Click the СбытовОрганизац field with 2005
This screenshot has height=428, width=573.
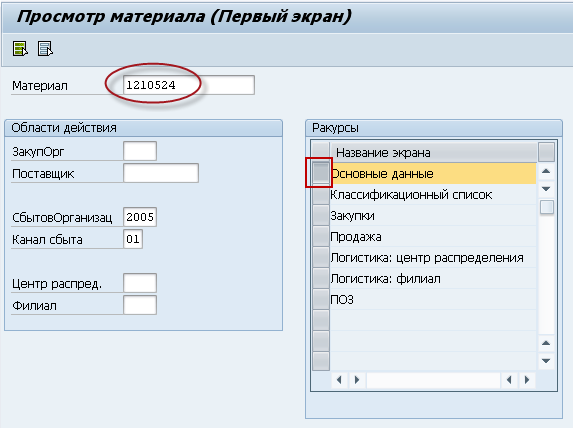(140, 217)
